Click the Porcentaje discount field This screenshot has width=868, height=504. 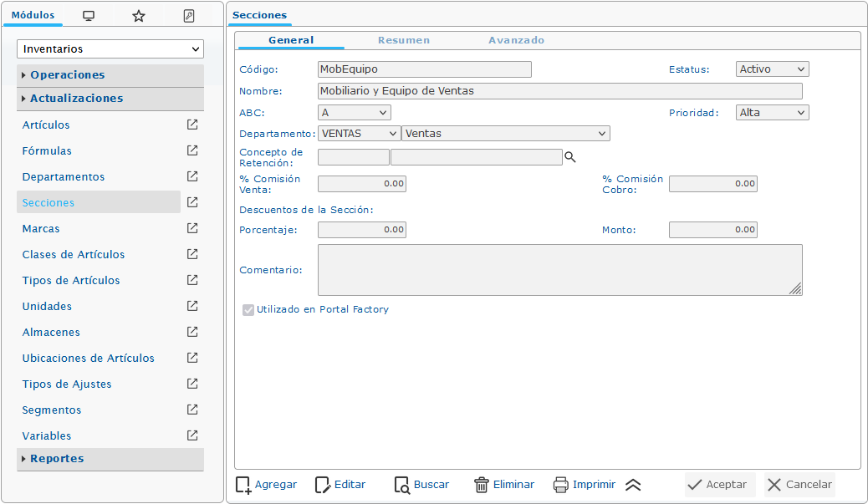click(x=362, y=230)
